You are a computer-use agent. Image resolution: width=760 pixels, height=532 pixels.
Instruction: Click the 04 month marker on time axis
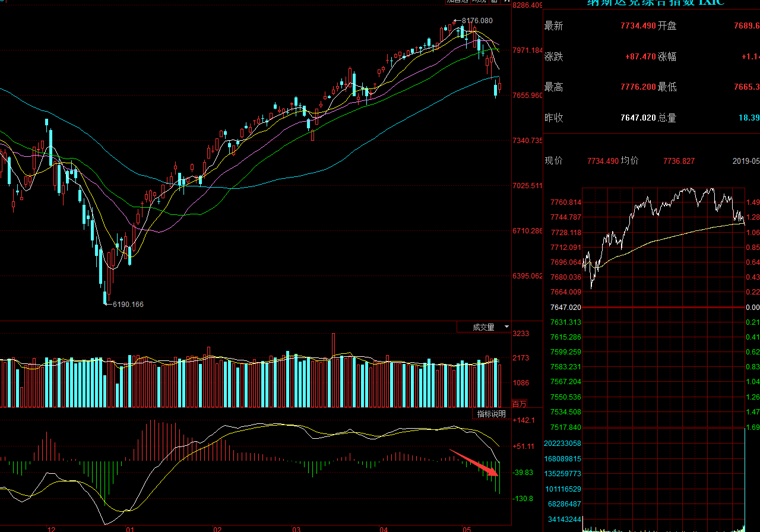tap(384, 528)
